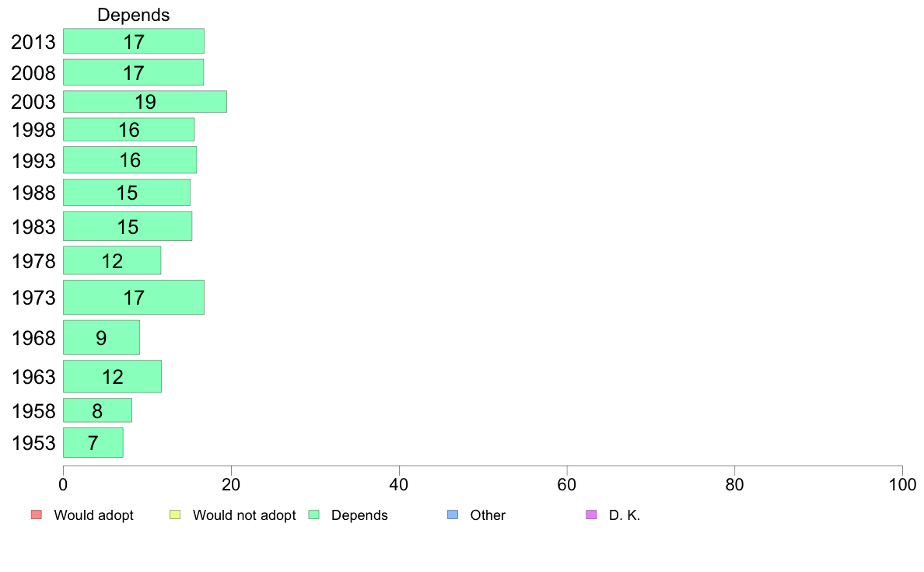Click the green Depends legend swatch
Screen dimensions: 924x572
tap(314, 514)
